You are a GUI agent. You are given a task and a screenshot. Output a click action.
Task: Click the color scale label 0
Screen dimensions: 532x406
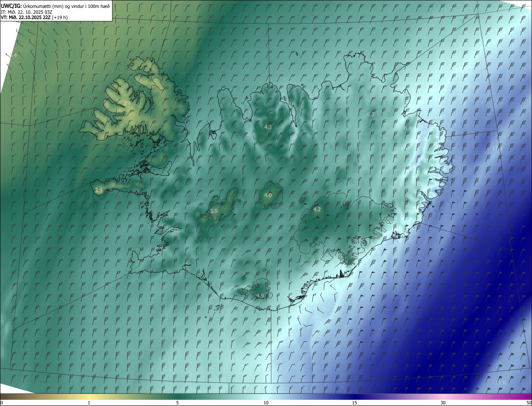click(x=2, y=403)
